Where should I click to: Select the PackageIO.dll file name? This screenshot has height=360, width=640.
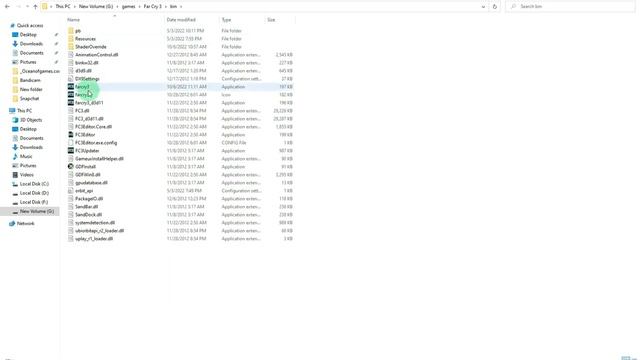pyautogui.click(x=89, y=199)
